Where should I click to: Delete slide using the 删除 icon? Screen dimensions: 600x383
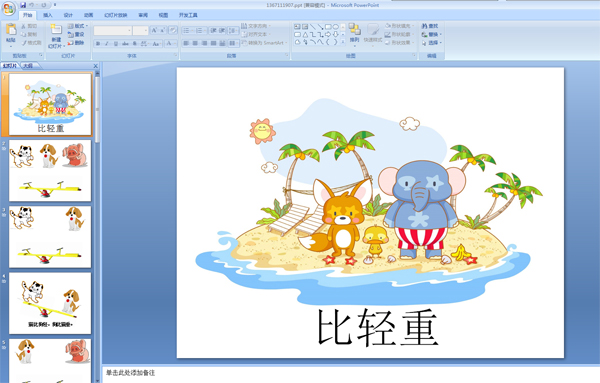(x=76, y=43)
